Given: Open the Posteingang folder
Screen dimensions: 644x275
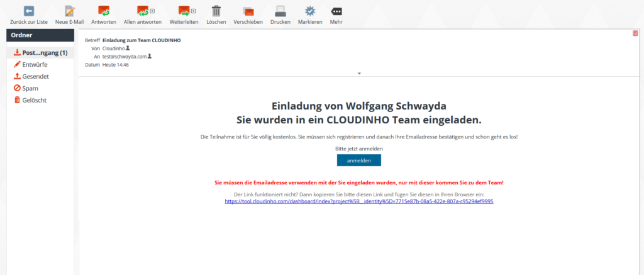Looking at the screenshot, I should coord(40,53).
